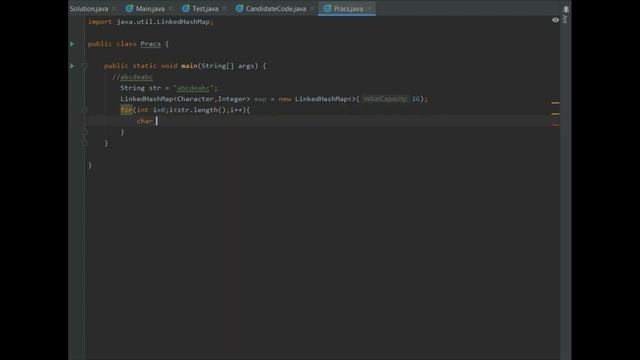Jump to first yellow warning stripe marker
The height and width of the screenshot is (360, 640).
click(x=556, y=103)
